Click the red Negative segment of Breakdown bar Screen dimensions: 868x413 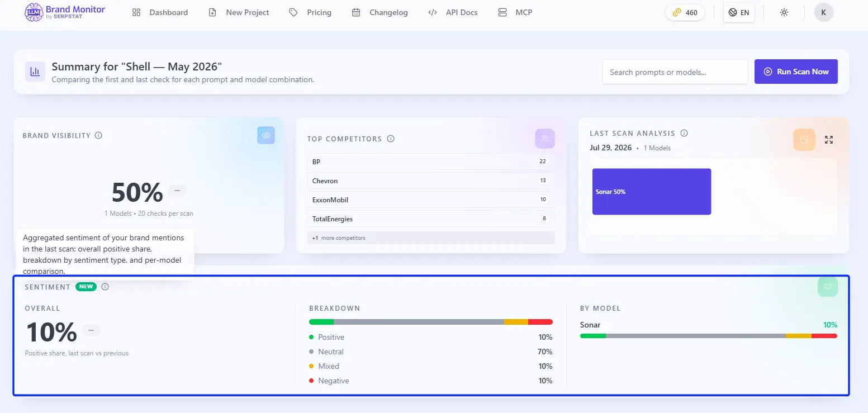[x=540, y=322]
